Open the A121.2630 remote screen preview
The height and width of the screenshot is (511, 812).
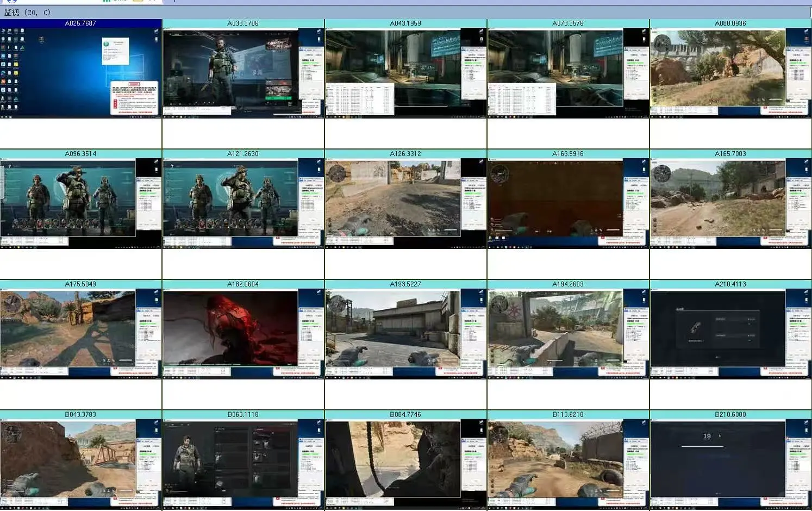pos(243,203)
